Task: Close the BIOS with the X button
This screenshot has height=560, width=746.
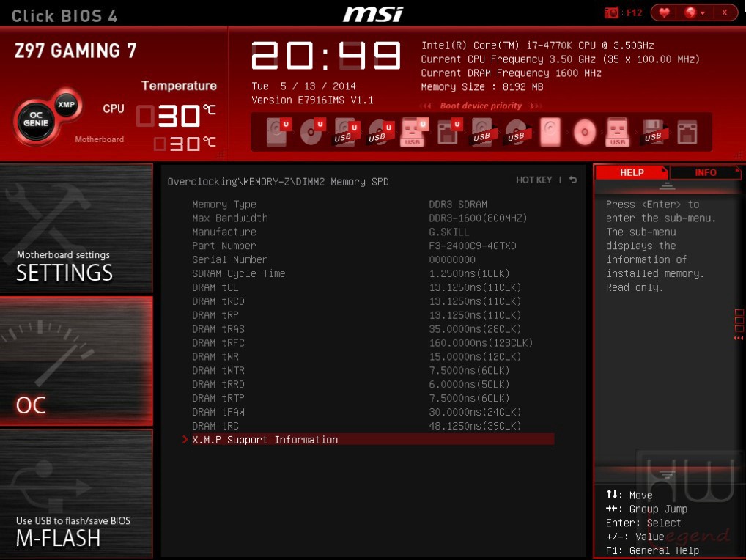Action: [724, 12]
